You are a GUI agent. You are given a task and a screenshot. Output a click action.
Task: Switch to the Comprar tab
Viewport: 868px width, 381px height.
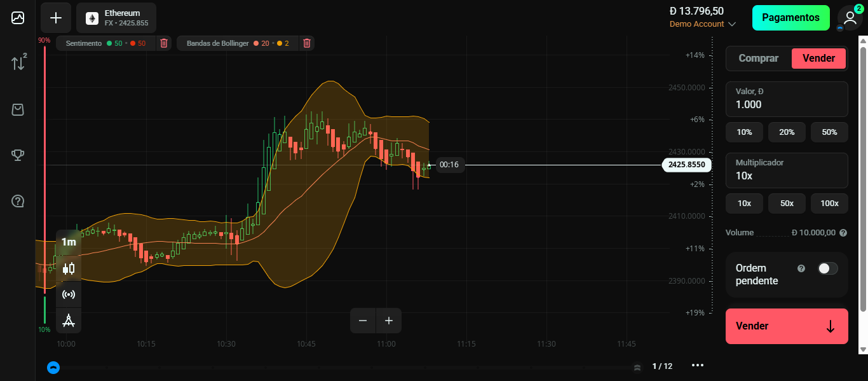tap(758, 59)
